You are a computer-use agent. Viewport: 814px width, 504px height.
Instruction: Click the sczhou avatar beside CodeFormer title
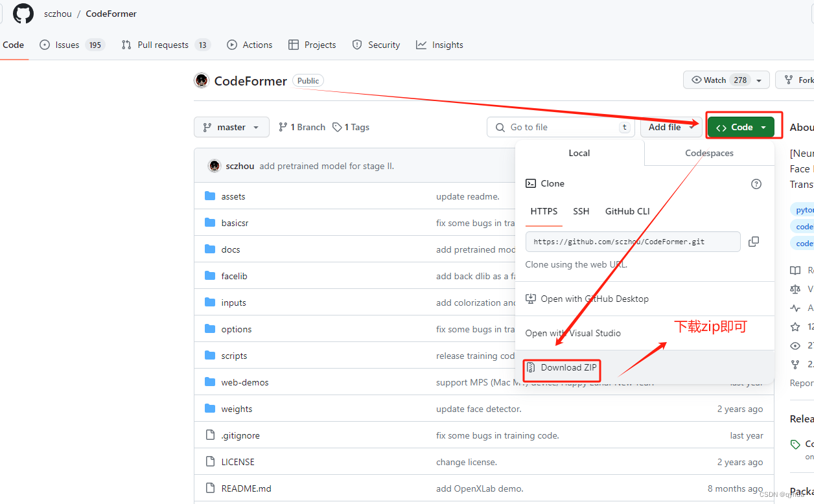tap(202, 81)
